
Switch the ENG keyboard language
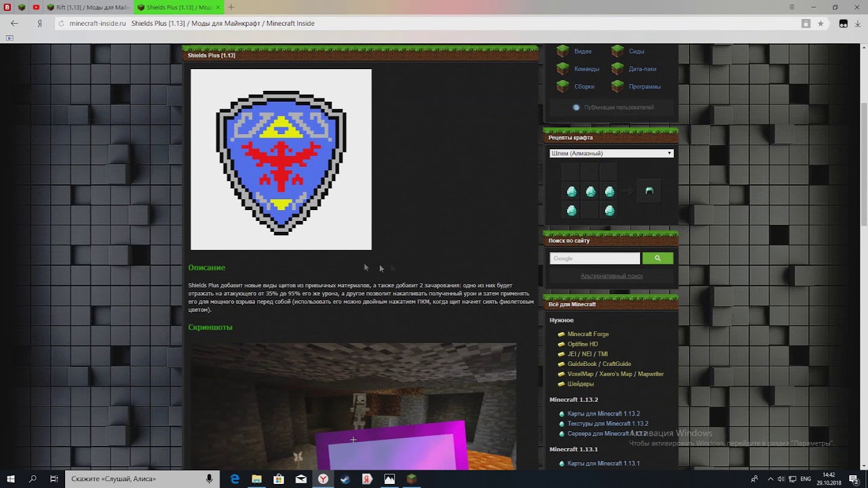(807, 479)
